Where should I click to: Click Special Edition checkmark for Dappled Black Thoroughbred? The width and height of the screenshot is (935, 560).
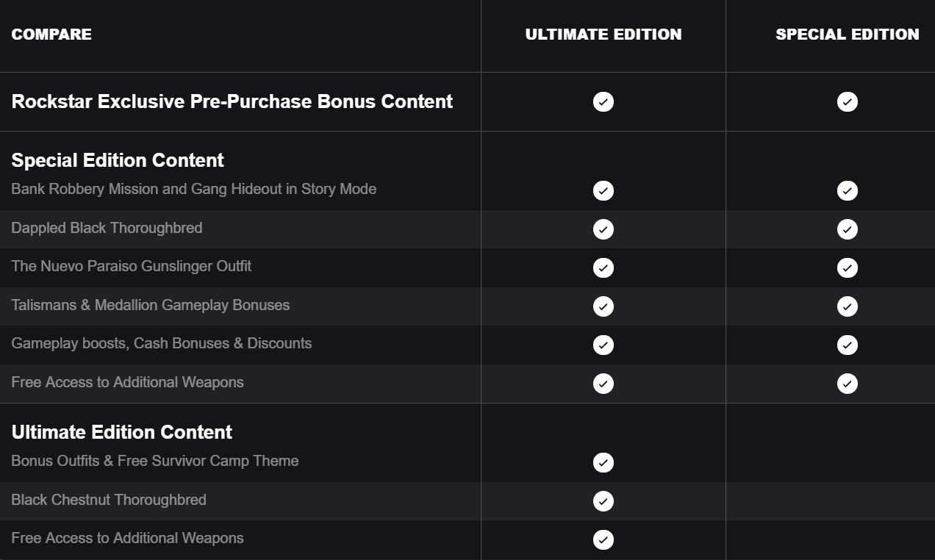coord(847,229)
